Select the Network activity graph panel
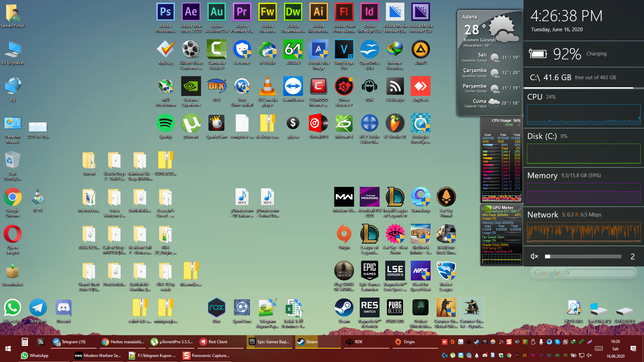Viewport: 644px width, 362px height. point(584,232)
